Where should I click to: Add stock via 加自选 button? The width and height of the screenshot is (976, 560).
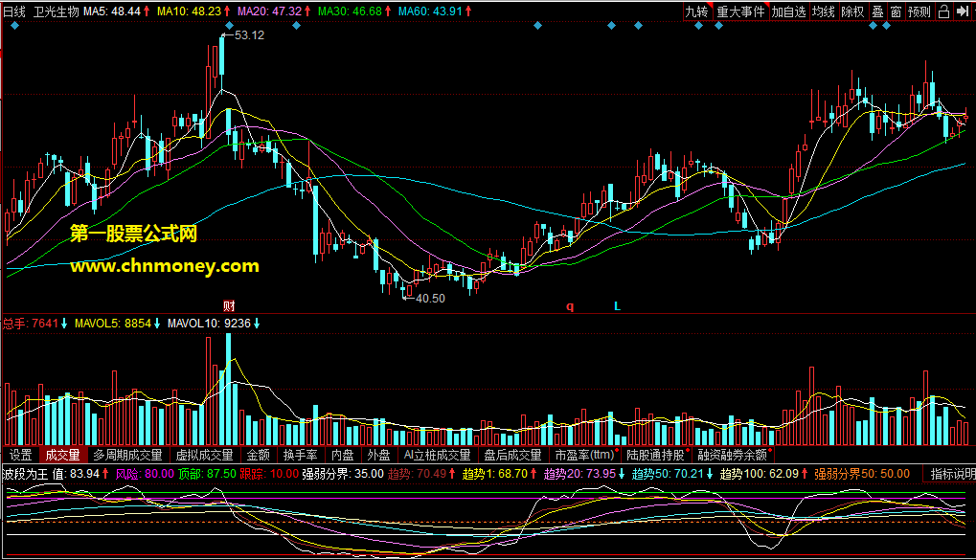(x=788, y=11)
